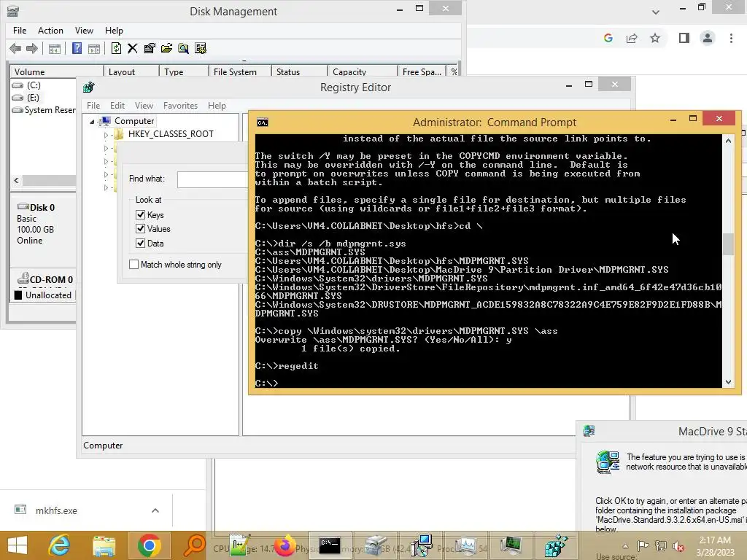
Task: Select CD-ROM 0 in Disk Management
Action: 46,279
